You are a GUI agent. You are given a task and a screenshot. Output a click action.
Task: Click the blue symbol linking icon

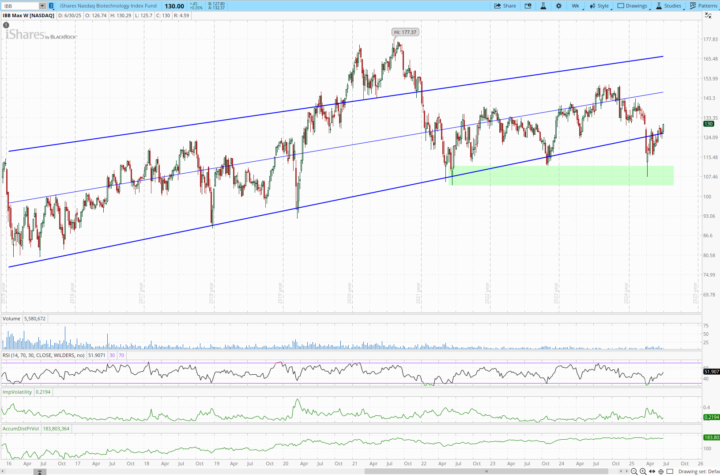51,6
